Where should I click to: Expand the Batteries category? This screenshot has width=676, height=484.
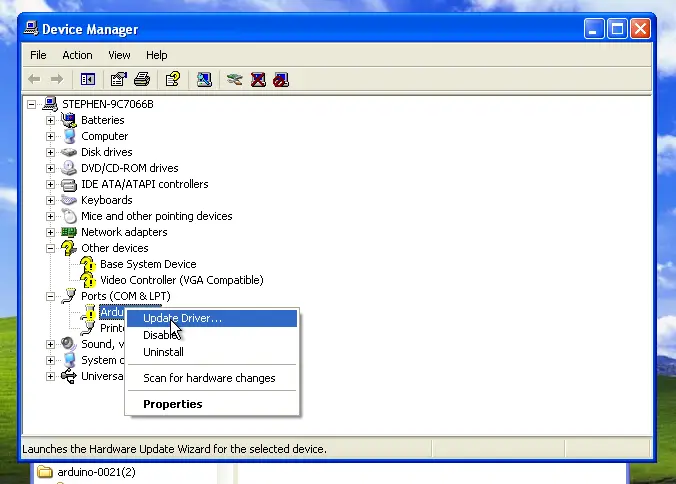point(50,120)
